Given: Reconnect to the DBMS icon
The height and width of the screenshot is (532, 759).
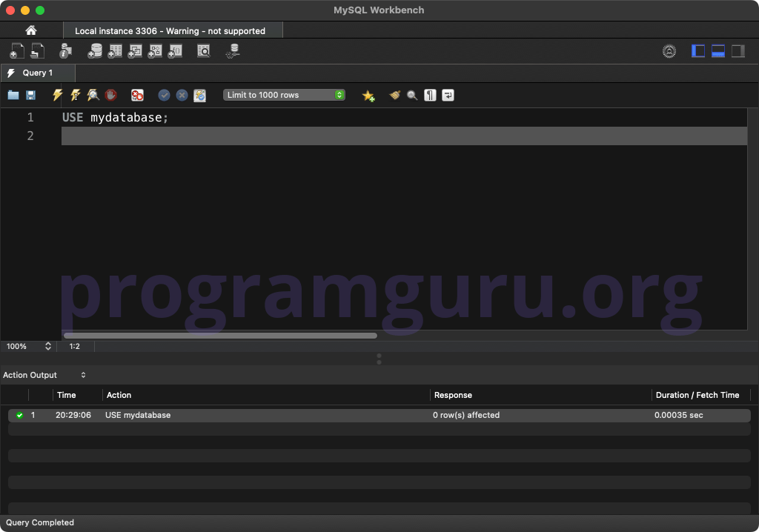Looking at the screenshot, I should click(x=233, y=51).
